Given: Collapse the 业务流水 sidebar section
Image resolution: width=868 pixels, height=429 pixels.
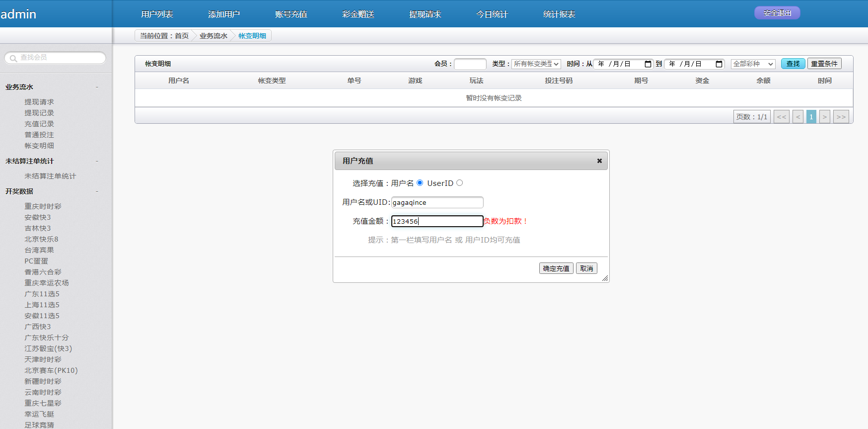Looking at the screenshot, I should 97,87.
